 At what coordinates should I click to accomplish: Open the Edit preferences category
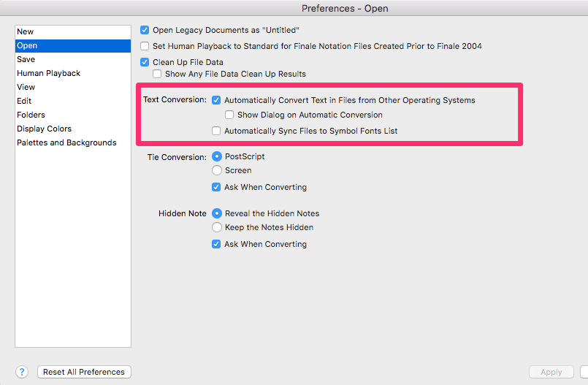click(24, 101)
